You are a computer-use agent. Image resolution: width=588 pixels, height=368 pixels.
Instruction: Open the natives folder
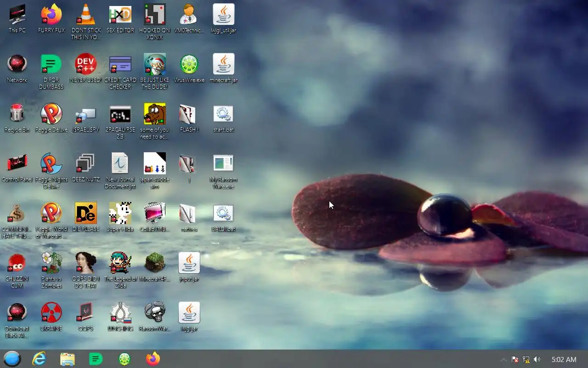click(x=189, y=218)
